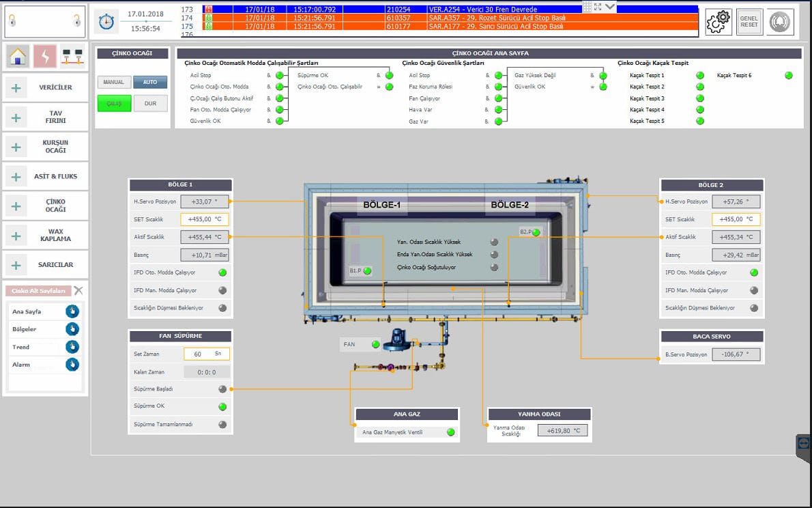Expand the WAX KAPLAMA section
Screen dimensions: 812x508
click(45, 236)
